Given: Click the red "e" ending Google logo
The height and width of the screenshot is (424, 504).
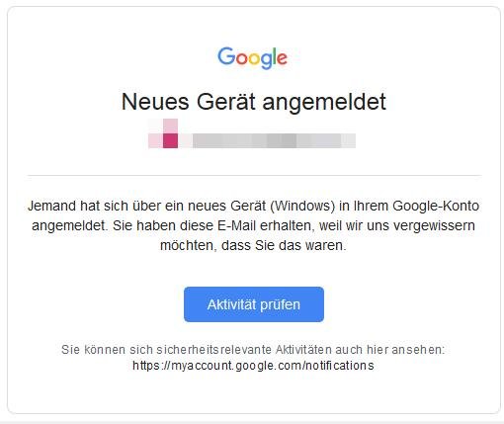Looking at the screenshot, I should tap(282, 58).
